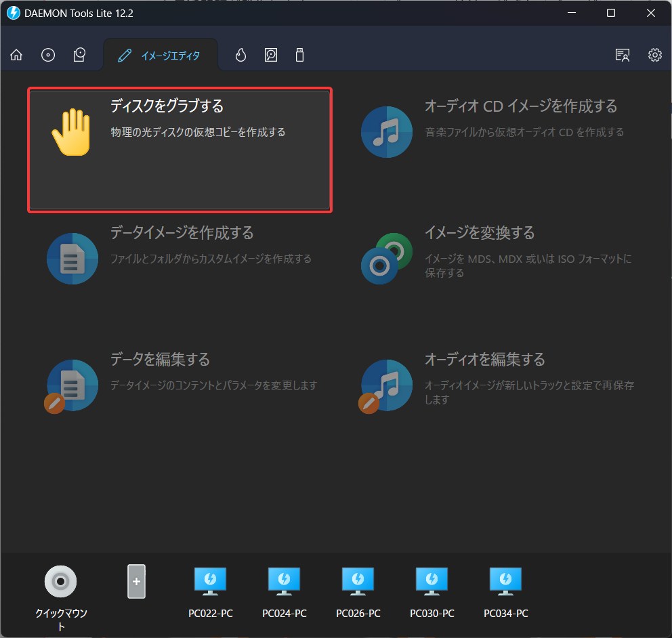Open the USB stick tab icon
Screen dimensions: 672x638
[300, 55]
